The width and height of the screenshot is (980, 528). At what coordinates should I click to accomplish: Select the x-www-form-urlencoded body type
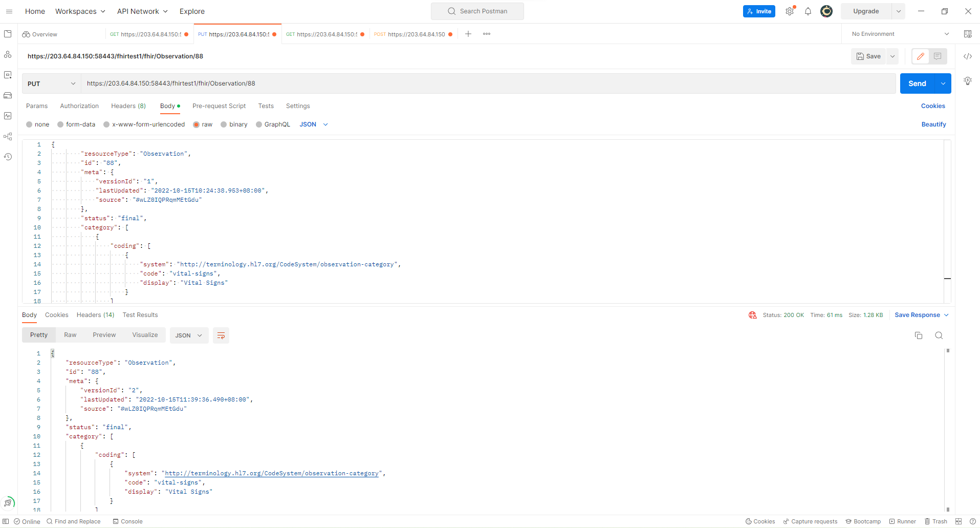point(106,124)
